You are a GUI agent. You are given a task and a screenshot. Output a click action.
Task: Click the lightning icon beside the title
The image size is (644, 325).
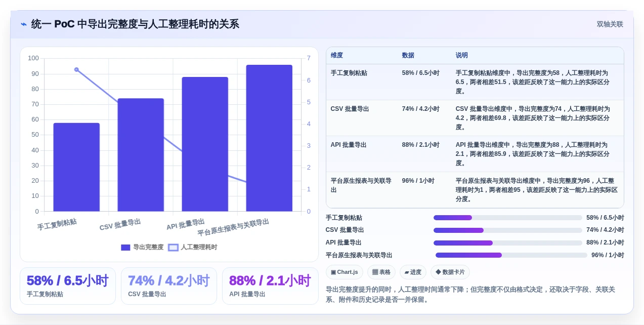click(24, 24)
